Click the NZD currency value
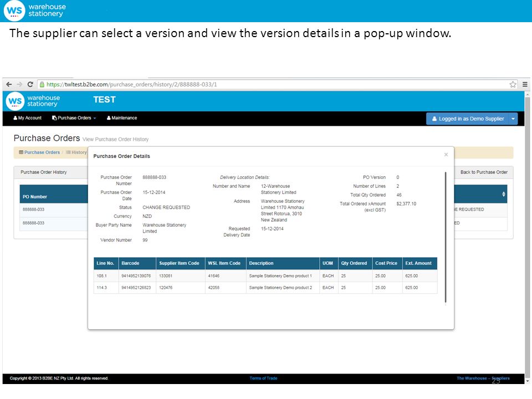The height and width of the screenshot is (399, 532). [x=147, y=217]
